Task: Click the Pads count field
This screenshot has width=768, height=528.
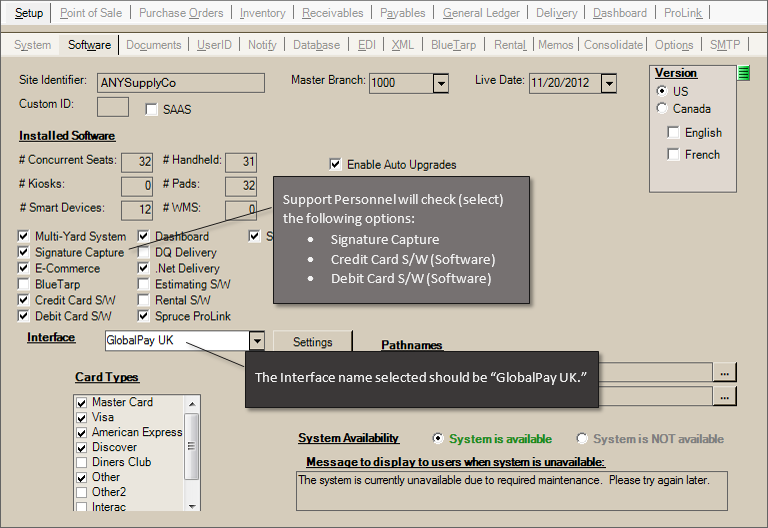Action: point(240,186)
